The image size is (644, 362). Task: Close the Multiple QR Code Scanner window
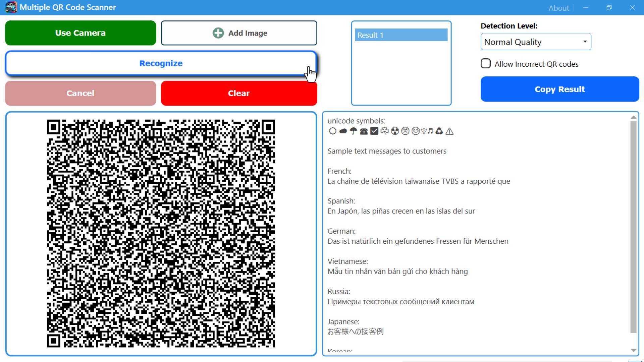coord(632,7)
